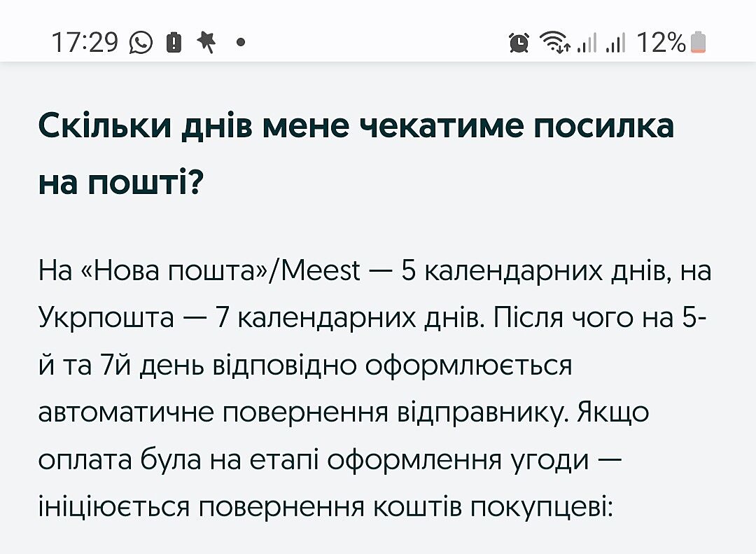
Task: Tap the pin-shaped notification icon
Action: (x=206, y=42)
